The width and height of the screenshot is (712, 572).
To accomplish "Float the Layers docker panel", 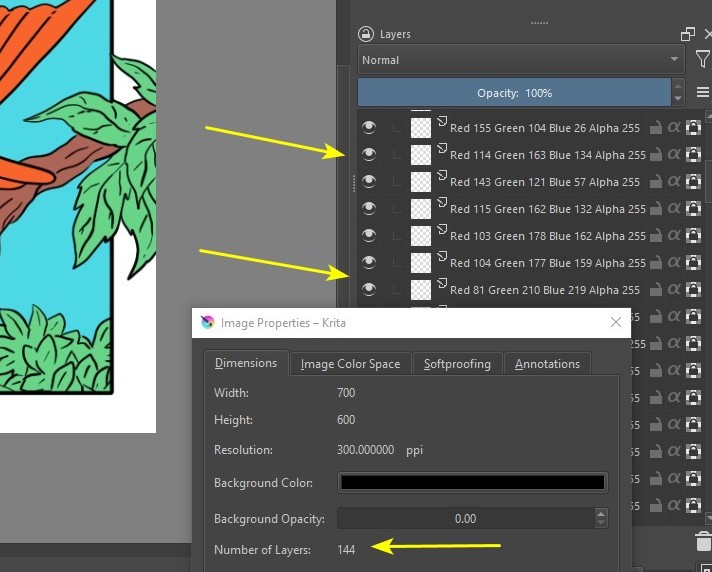I will click(687, 34).
